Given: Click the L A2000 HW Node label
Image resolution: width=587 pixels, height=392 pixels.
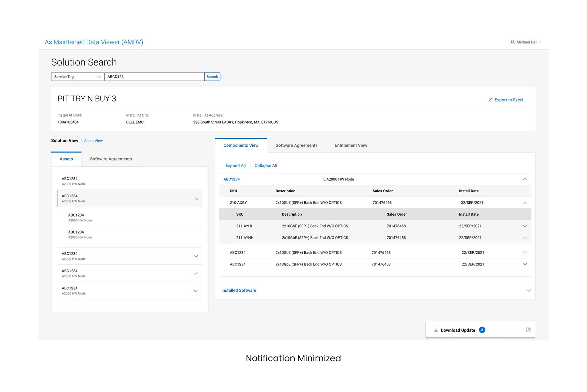Looking at the screenshot, I should tap(339, 179).
